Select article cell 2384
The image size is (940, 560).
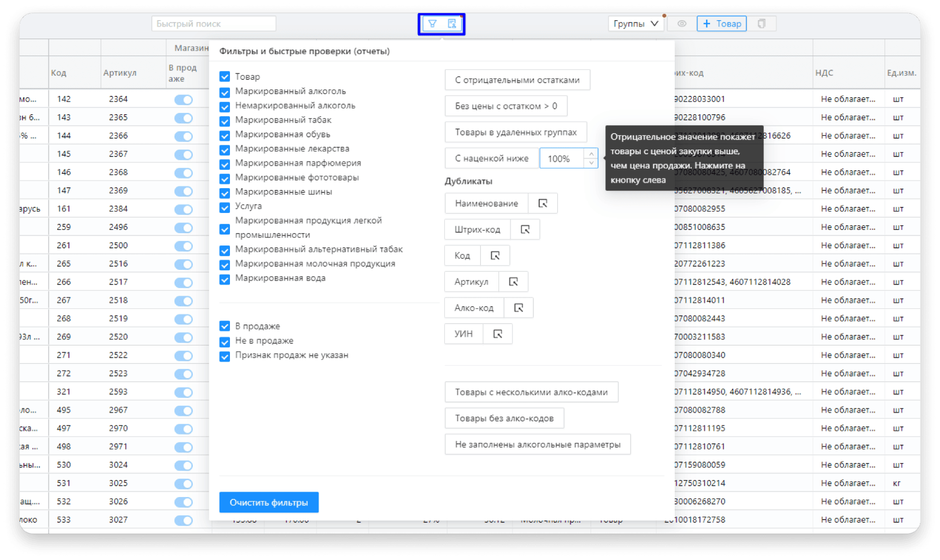click(x=118, y=209)
